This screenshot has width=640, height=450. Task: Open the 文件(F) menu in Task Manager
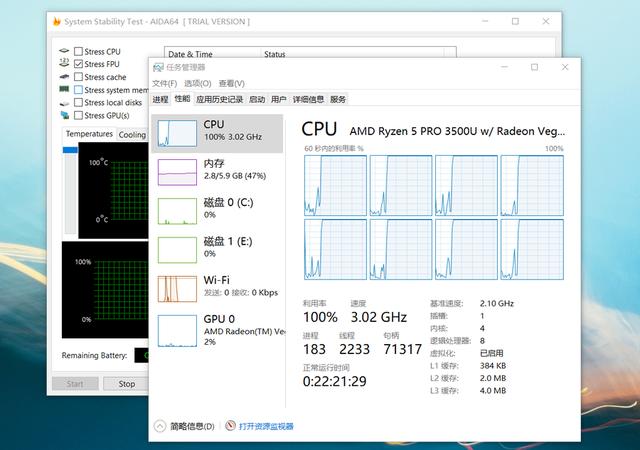[x=164, y=83]
